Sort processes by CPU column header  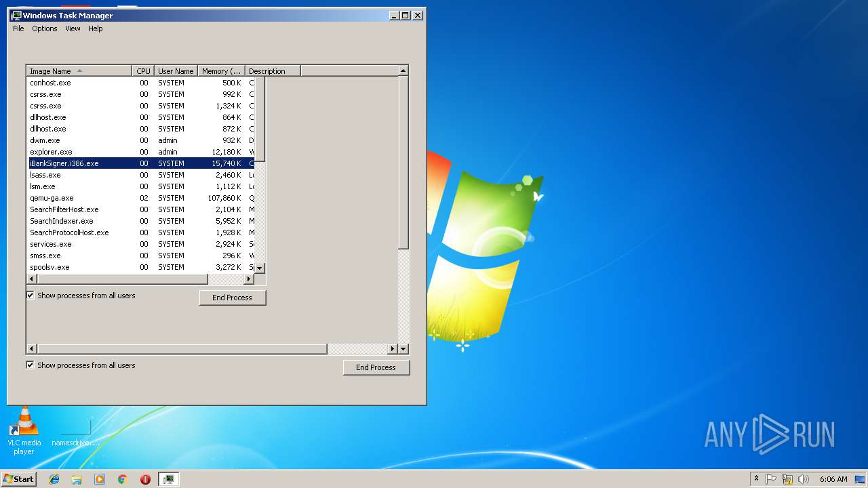tap(143, 71)
